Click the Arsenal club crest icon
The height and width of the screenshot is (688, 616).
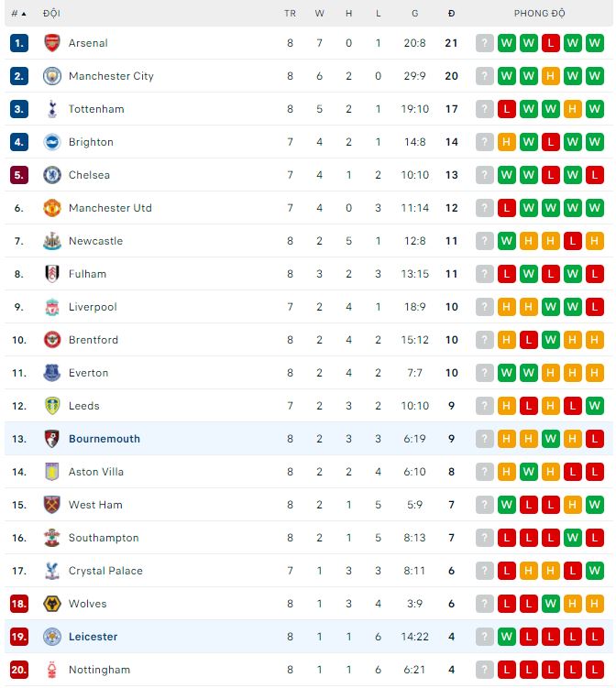tap(51, 43)
